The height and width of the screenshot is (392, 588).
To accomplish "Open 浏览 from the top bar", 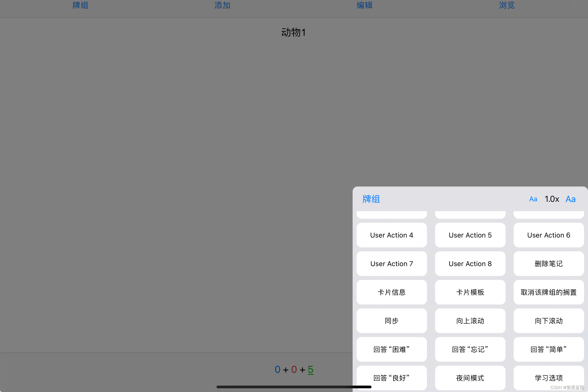I will (506, 5).
